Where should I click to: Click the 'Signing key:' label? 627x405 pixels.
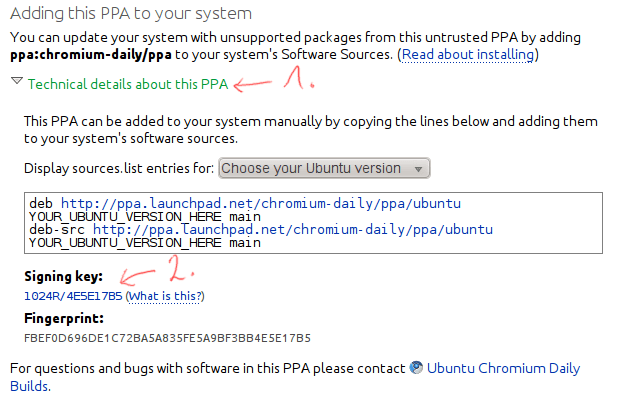(64, 276)
